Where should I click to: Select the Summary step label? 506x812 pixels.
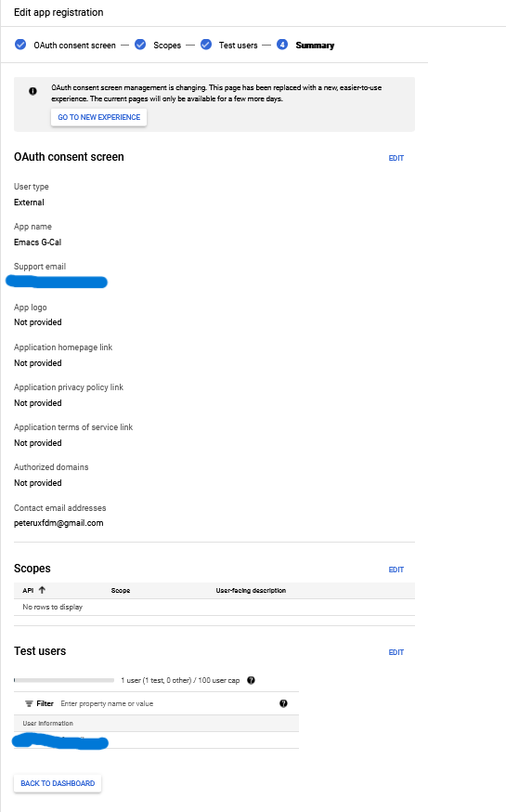(x=315, y=45)
